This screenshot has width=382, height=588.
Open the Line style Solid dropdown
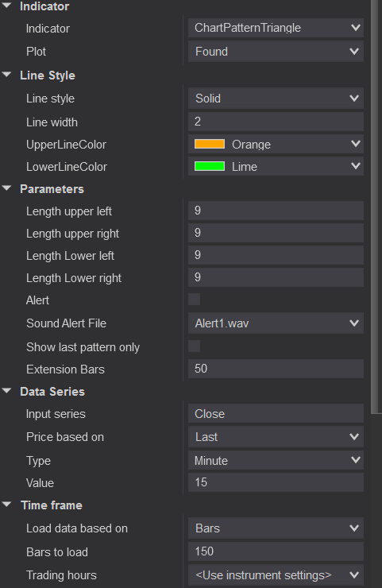tap(276, 99)
